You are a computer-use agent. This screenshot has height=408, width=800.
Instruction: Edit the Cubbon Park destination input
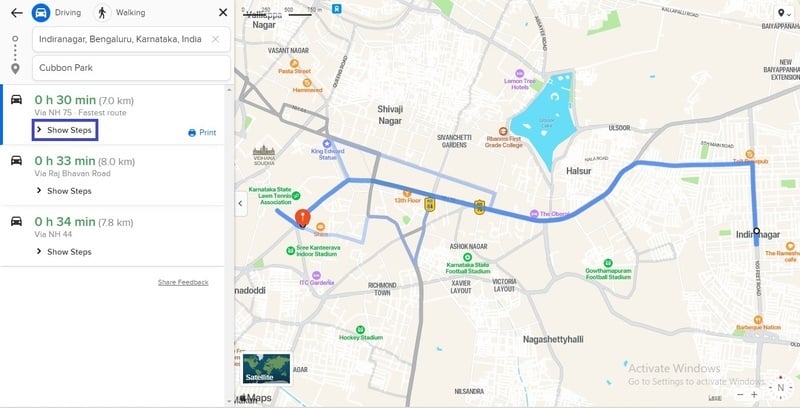pos(131,68)
